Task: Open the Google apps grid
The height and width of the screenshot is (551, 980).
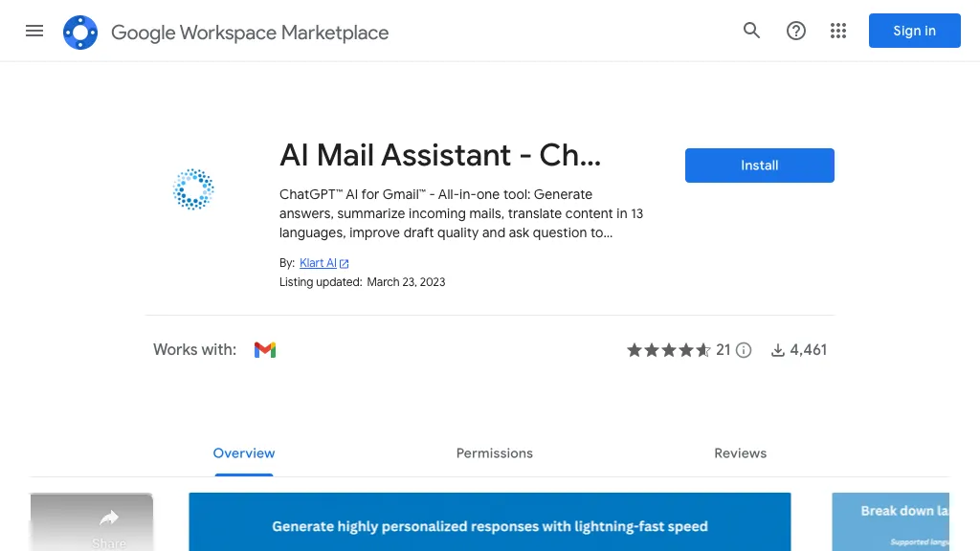Action: (838, 31)
